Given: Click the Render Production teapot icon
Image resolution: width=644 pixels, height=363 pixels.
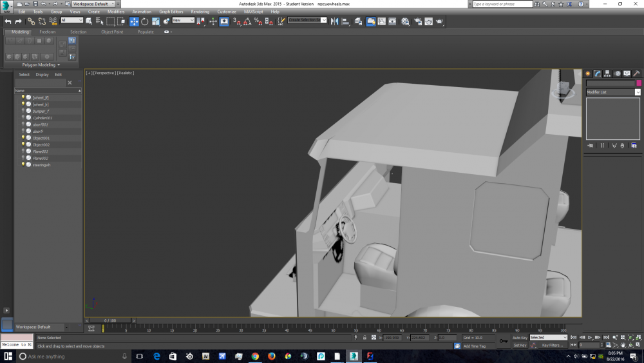Looking at the screenshot, I should click(x=439, y=21).
